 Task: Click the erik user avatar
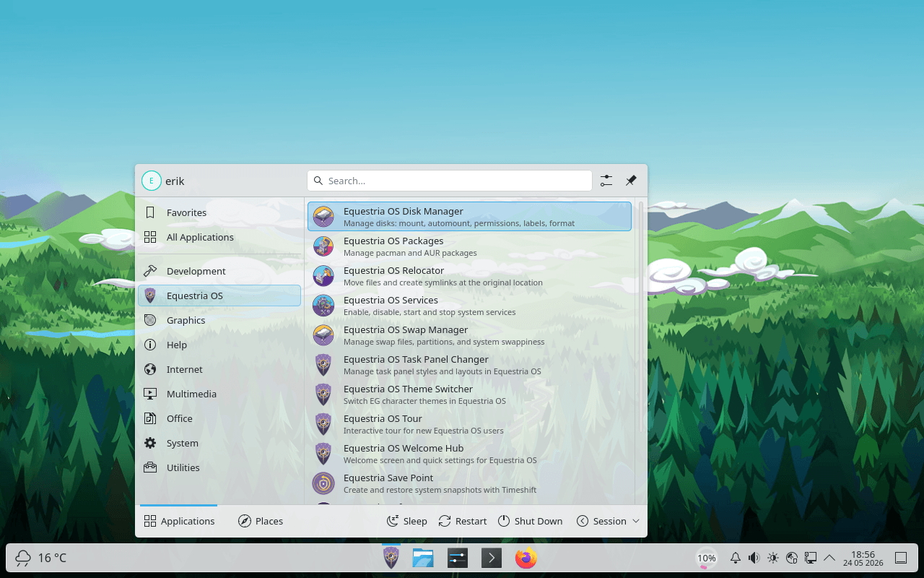(x=151, y=181)
